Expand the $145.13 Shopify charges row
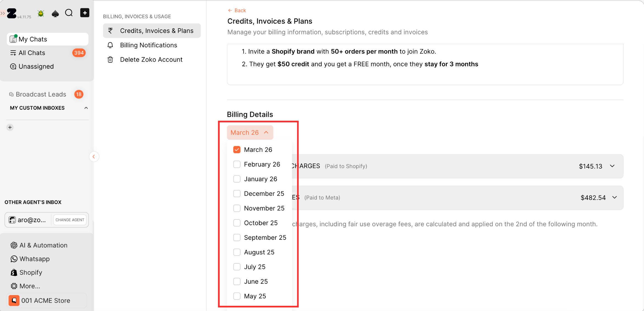This screenshot has width=644, height=311. [x=612, y=166]
